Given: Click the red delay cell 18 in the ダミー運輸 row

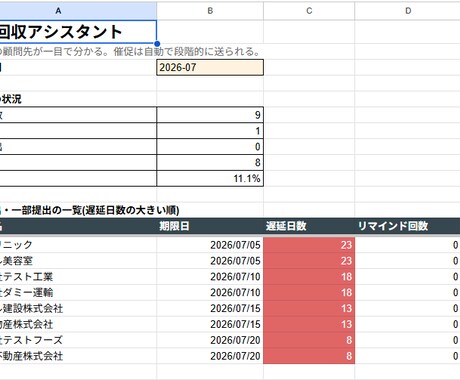Looking at the screenshot, I should coord(309,292).
